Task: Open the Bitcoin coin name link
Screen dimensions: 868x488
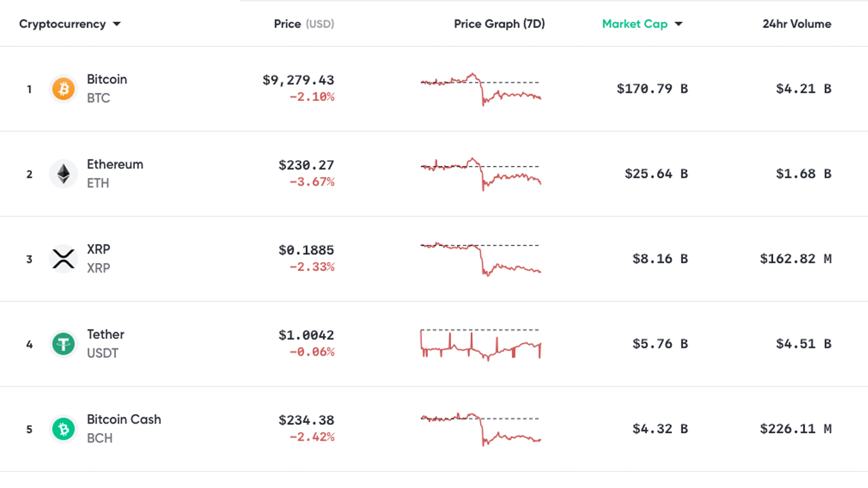Action: click(106, 79)
